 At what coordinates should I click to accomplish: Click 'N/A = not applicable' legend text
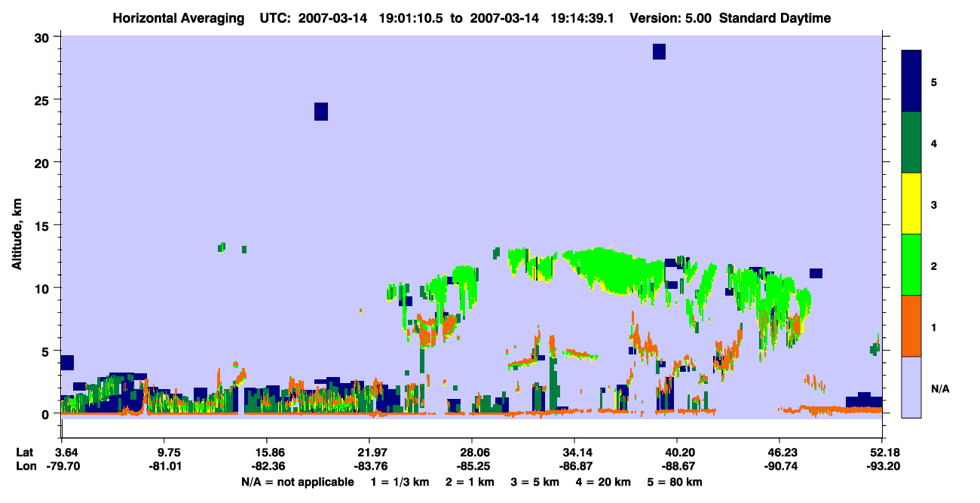(297, 482)
